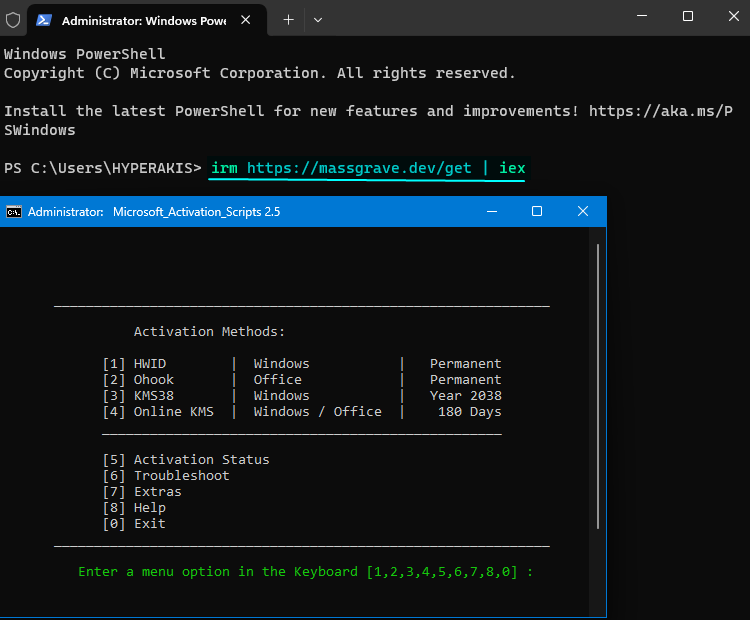Close the Windows PowerShell tab

click(x=245, y=20)
